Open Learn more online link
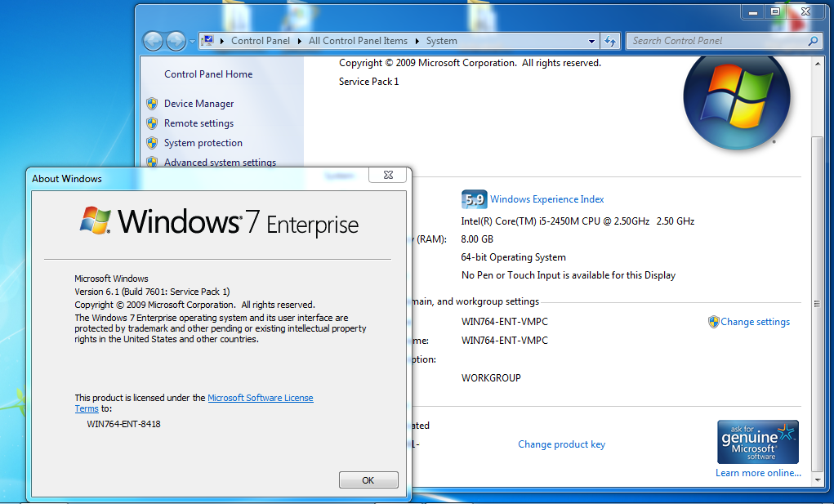This screenshot has width=834, height=504. 759,473
